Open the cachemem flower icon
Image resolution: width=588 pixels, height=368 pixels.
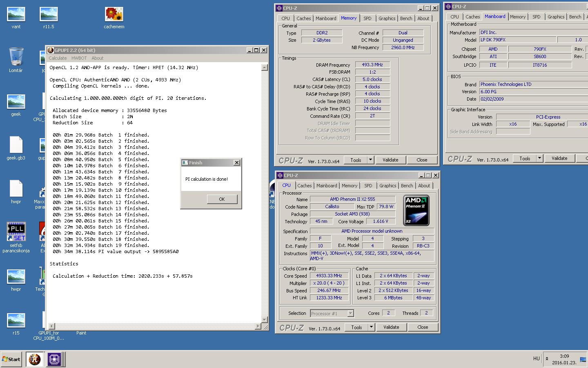coord(114,18)
